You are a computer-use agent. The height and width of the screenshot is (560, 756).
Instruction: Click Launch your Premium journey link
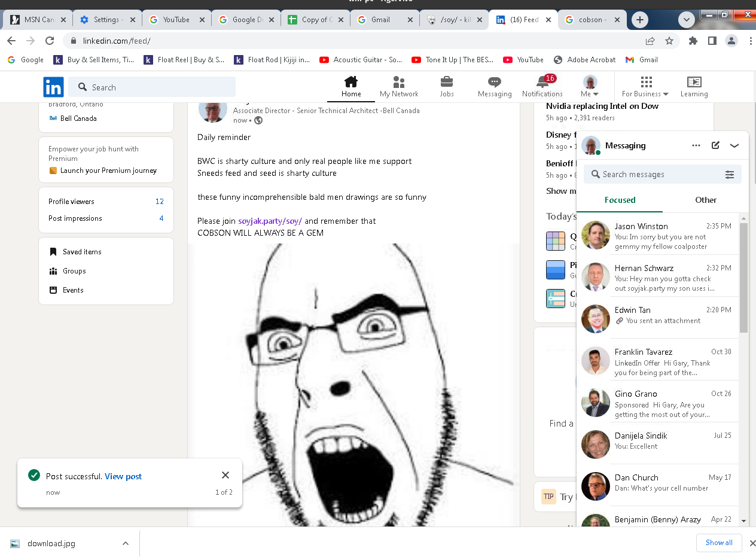tap(108, 171)
